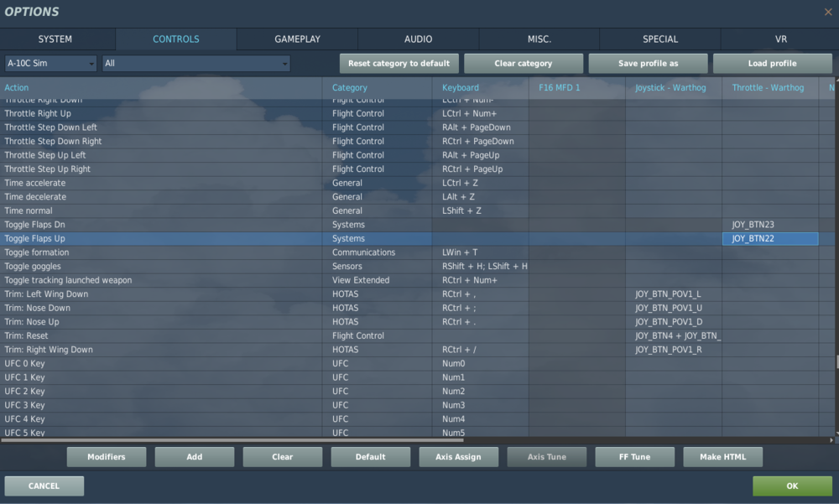Image resolution: width=839 pixels, height=504 pixels.
Task: Click the Num0 keyboard binding cell
Action: click(481, 364)
